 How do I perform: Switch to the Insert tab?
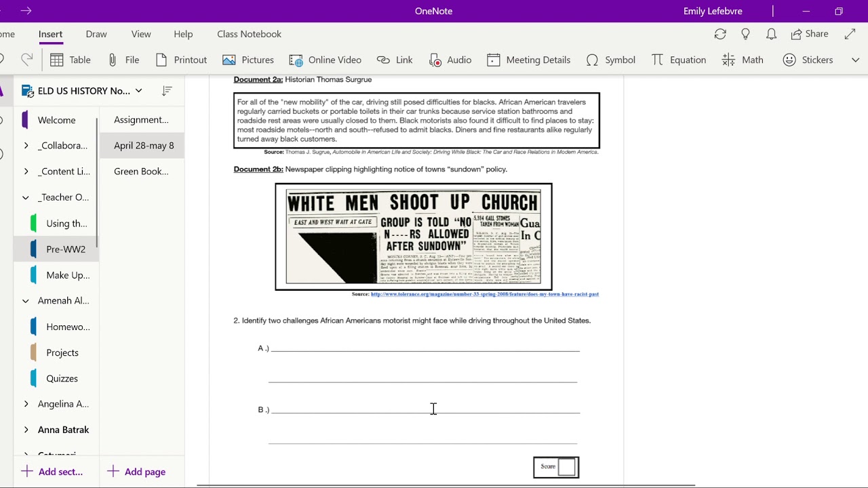[50, 34]
